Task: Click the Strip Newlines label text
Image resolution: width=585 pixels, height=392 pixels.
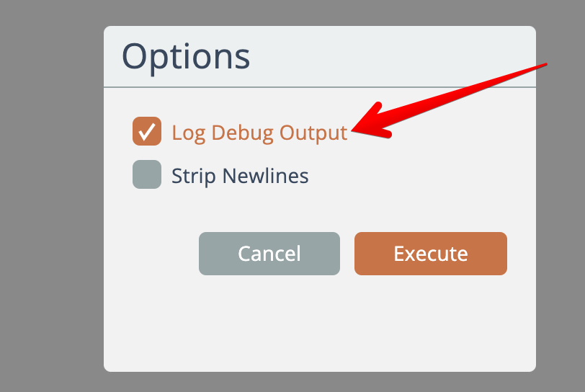Action: coord(240,176)
